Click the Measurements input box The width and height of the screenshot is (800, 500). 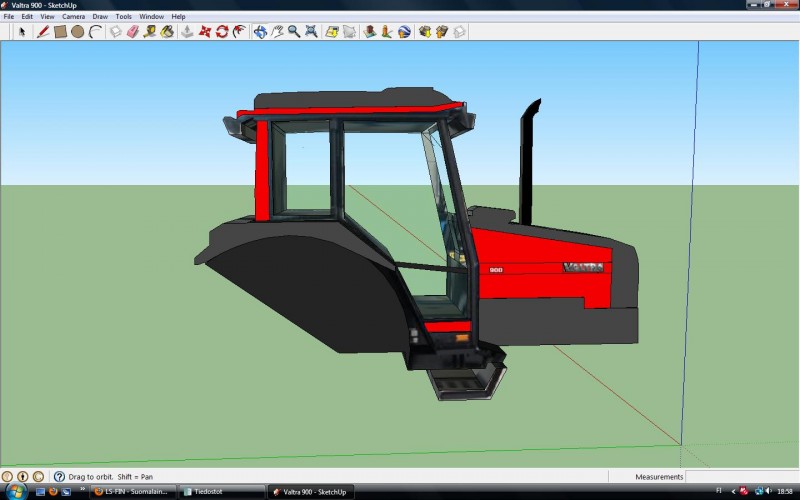pos(742,477)
